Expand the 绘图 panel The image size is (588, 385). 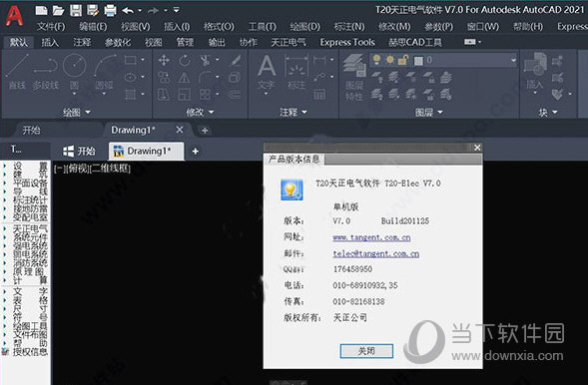point(77,112)
